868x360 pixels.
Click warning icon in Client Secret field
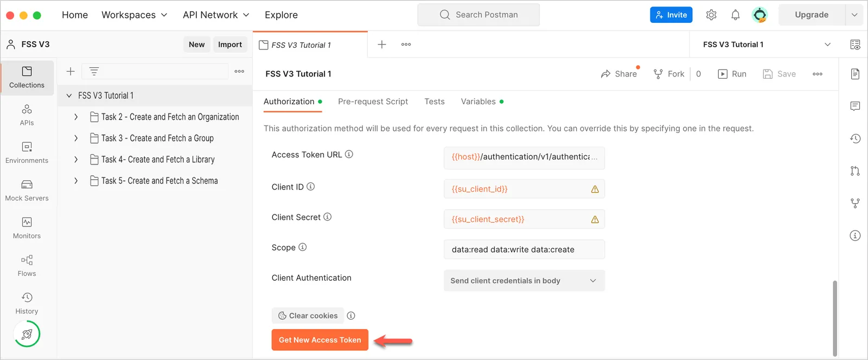click(595, 219)
